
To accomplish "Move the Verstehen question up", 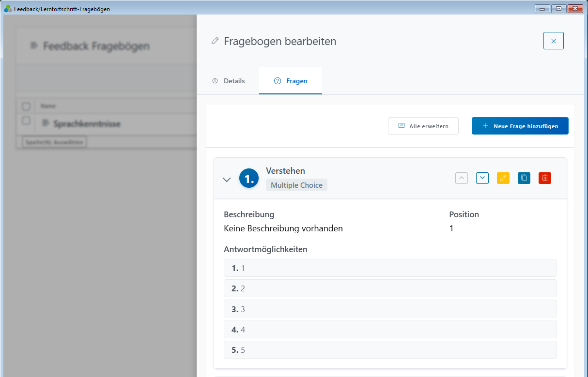I will tap(462, 178).
